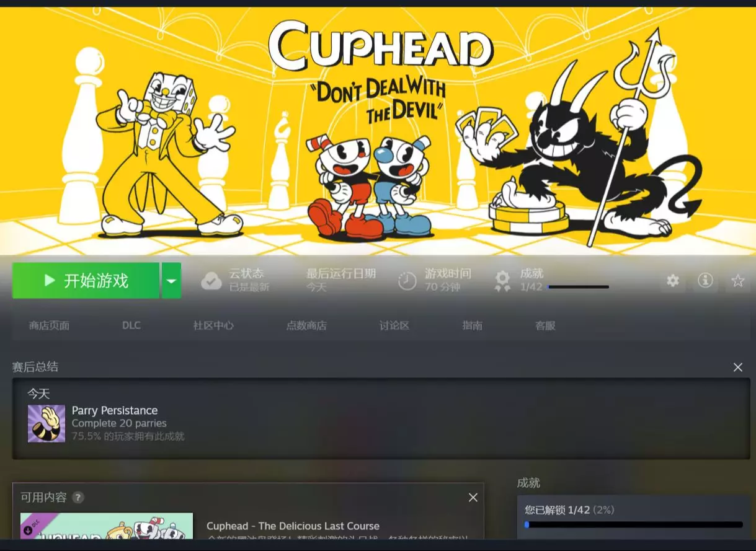The width and height of the screenshot is (756, 551).
Task: Click the achievements ribbon icon
Action: [502, 281]
